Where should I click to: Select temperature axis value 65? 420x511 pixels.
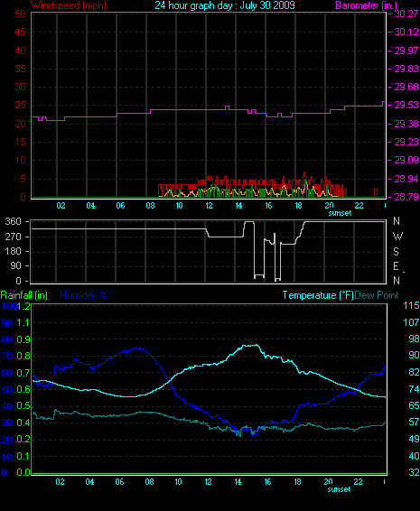point(414,405)
